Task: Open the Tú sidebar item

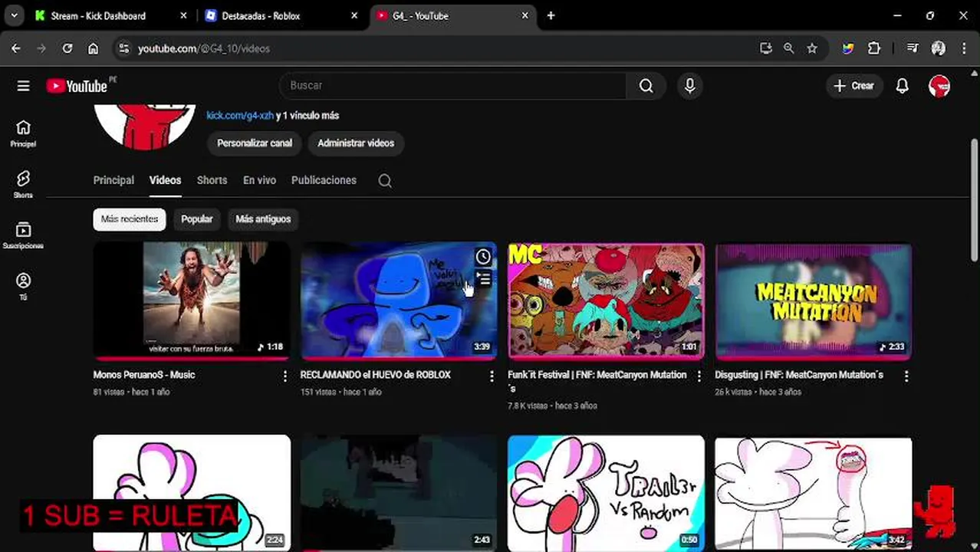Action: click(x=23, y=287)
